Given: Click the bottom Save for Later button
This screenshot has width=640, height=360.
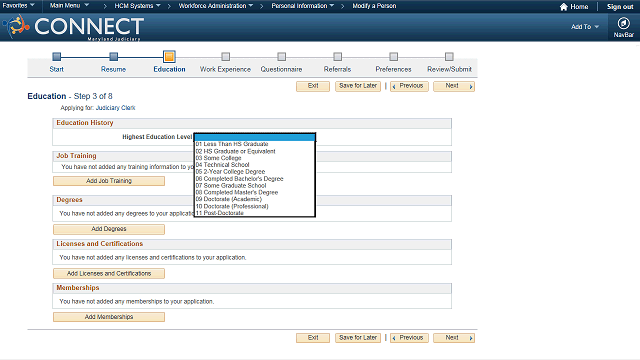Looking at the screenshot, I should (358, 338).
